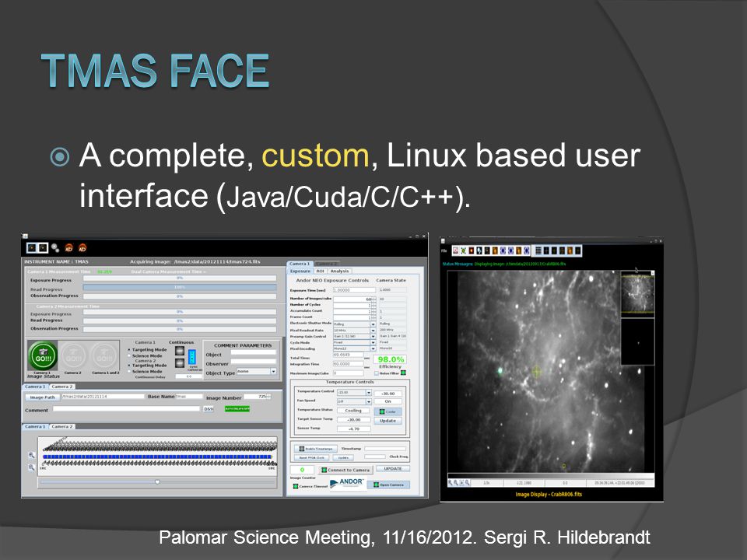This screenshot has height=560, width=747.
Task: Select Camera 2 Targeting Mode radio button
Action: (x=129, y=366)
